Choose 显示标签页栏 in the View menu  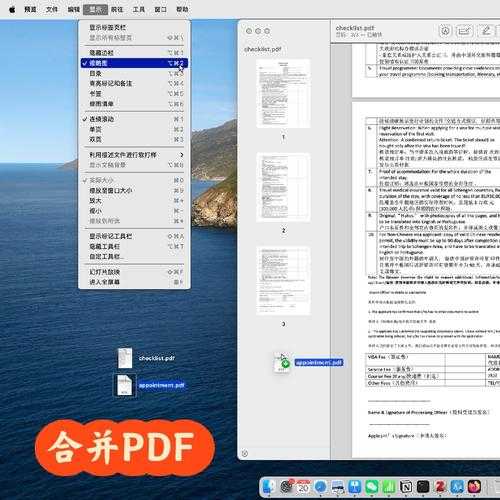click(134, 27)
